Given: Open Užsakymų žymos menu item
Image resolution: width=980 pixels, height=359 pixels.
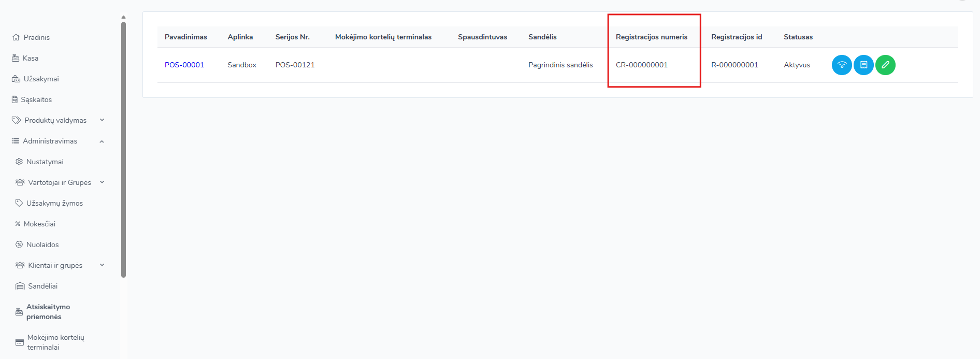Looking at the screenshot, I should (54, 203).
